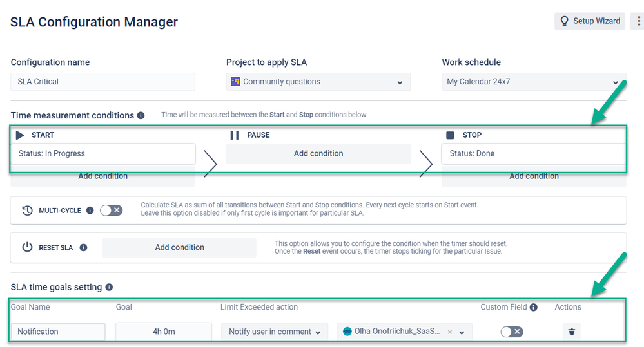Screen dimensions: 644x347
Task: Click info icon next to RESET SLA
Action: click(83, 247)
